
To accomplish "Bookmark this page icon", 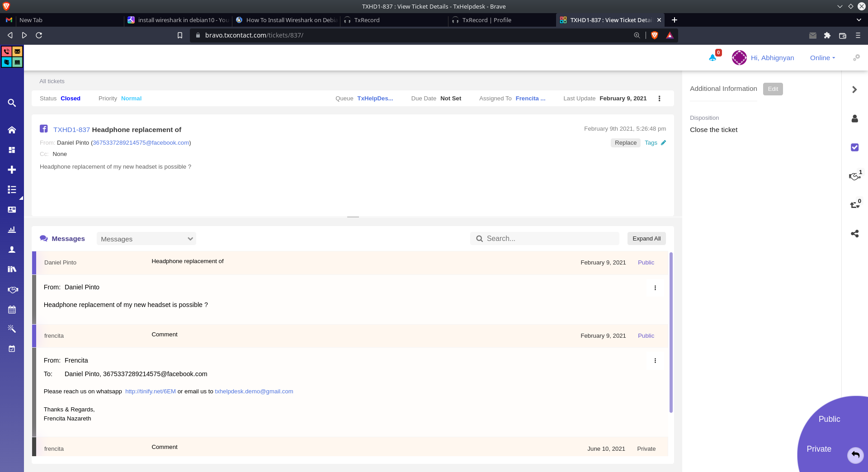I will [180, 35].
